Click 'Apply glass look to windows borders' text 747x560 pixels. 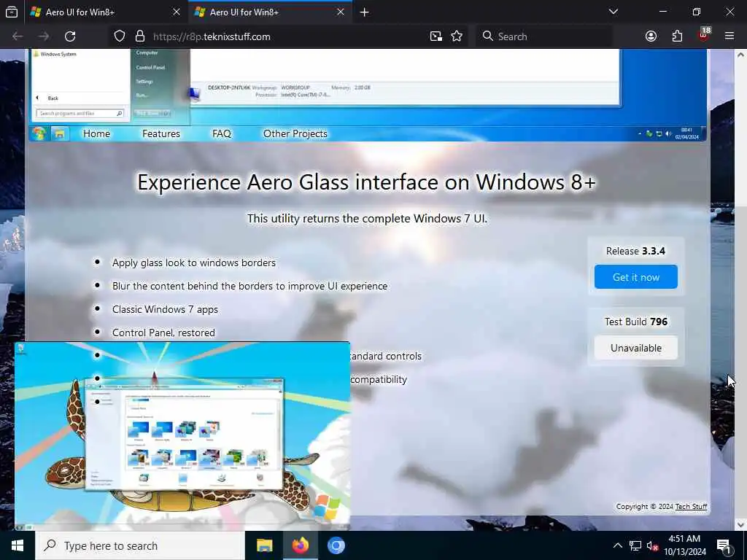[194, 262]
